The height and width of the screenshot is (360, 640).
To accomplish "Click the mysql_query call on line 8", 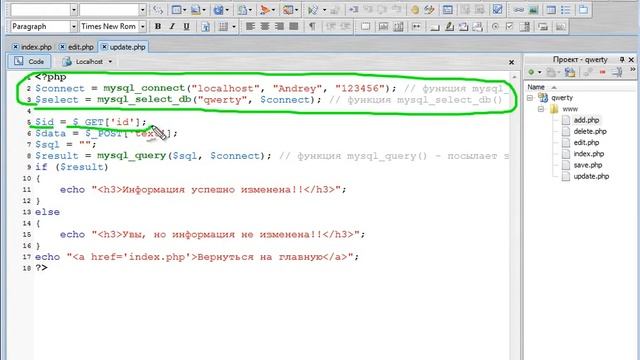I will point(131,156).
